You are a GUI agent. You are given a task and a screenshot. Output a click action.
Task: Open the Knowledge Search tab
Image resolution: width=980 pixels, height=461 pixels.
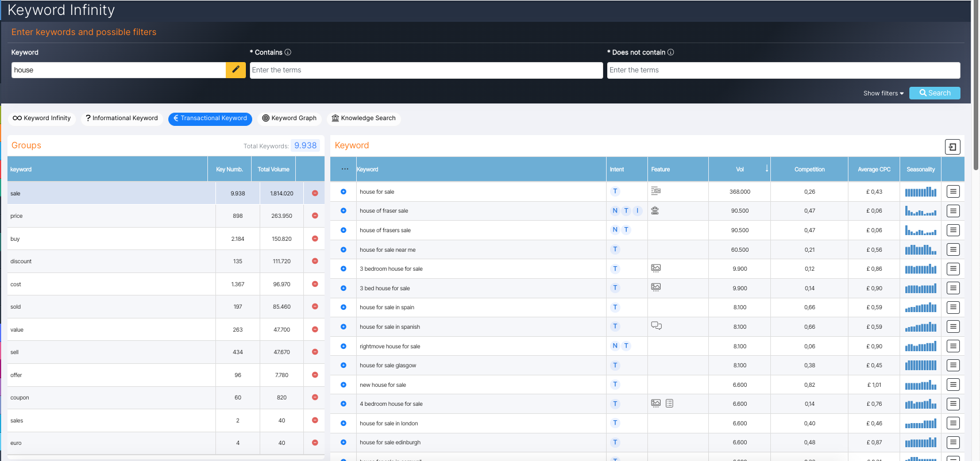364,118
